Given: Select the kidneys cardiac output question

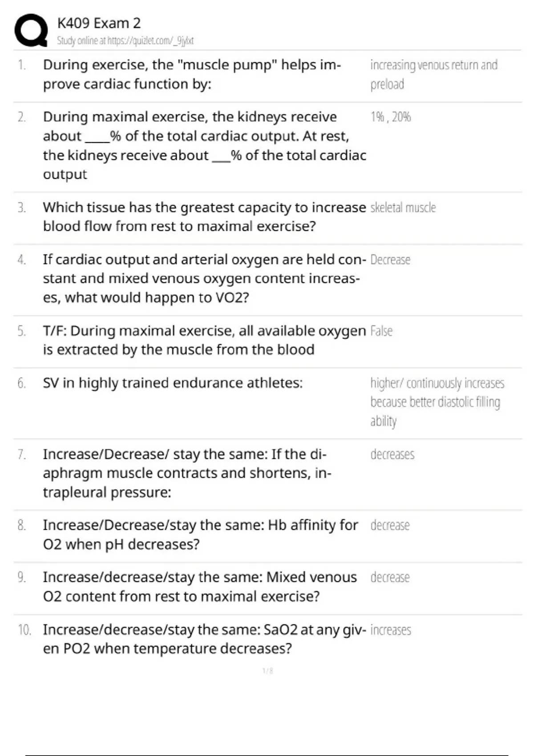Looking at the screenshot, I should [x=204, y=145].
